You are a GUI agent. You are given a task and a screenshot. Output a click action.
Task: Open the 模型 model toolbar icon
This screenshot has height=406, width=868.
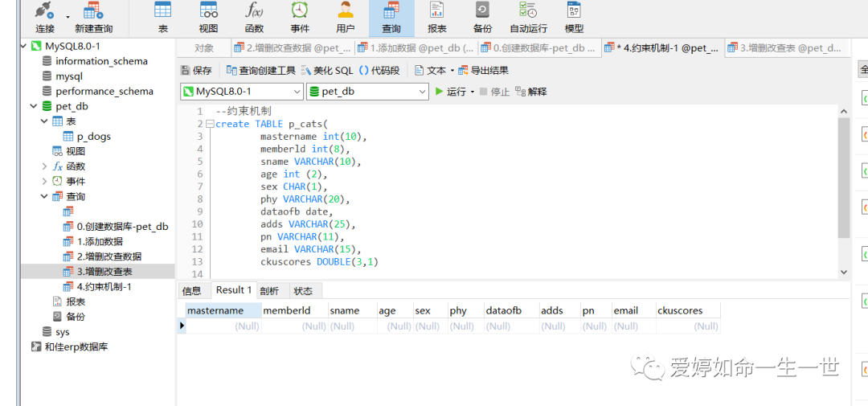coord(574,18)
